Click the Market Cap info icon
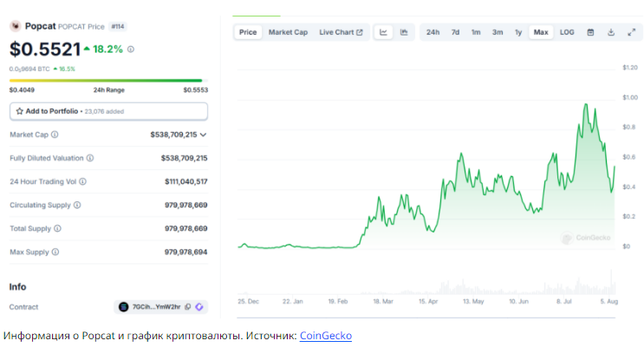Viewport: 644px width, 354px height. [x=55, y=134]
